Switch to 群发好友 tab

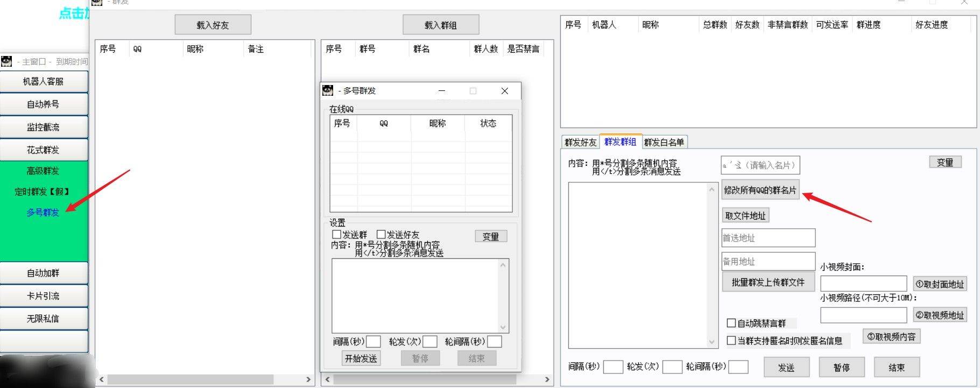tap(580, 142)
